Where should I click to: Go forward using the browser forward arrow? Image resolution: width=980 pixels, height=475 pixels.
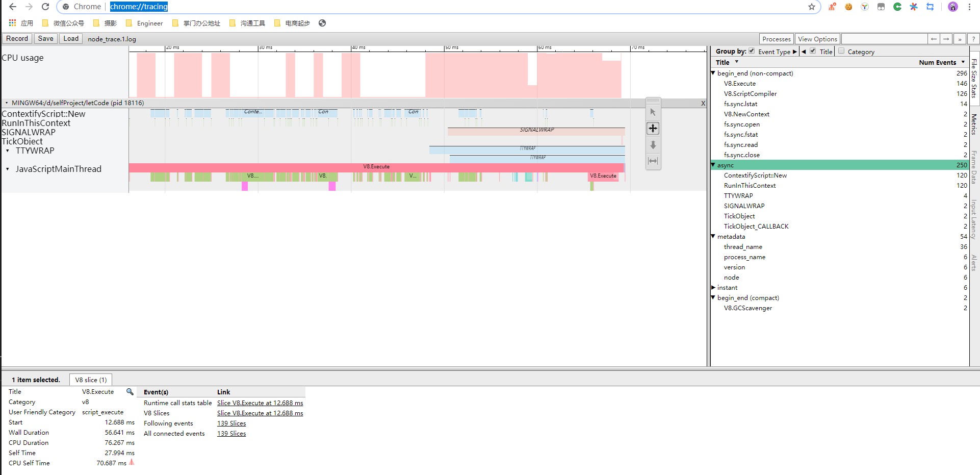tap(29, 7)
